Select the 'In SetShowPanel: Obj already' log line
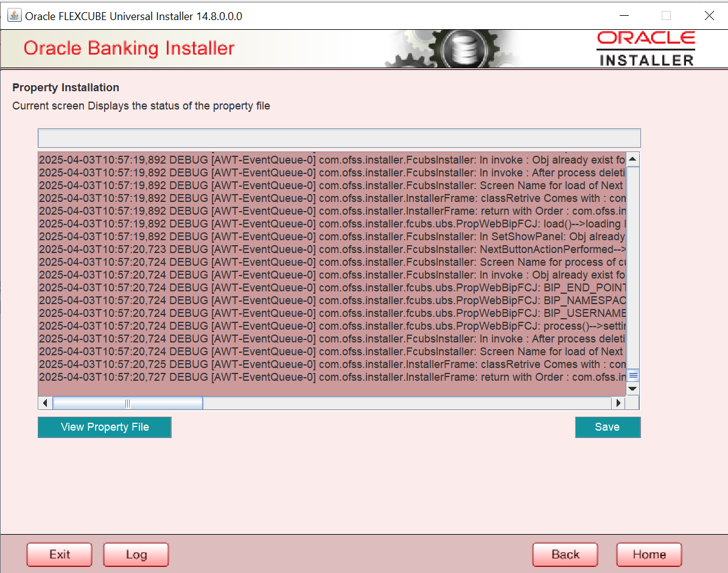The width and height of the screenshot is (728, 573). (332, 237)
